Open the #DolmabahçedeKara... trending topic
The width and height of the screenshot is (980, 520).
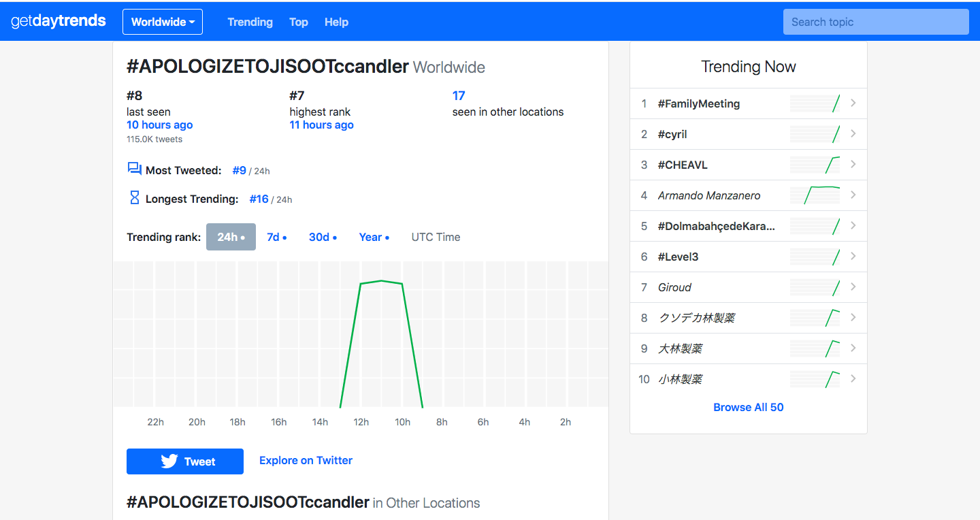click(x=717, y=226)
